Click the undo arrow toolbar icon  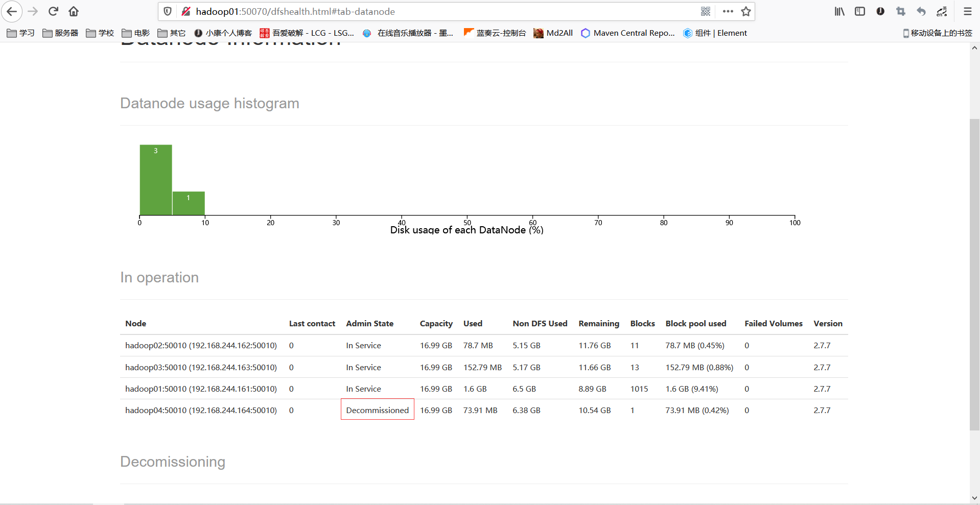click(x=921, y=11)
